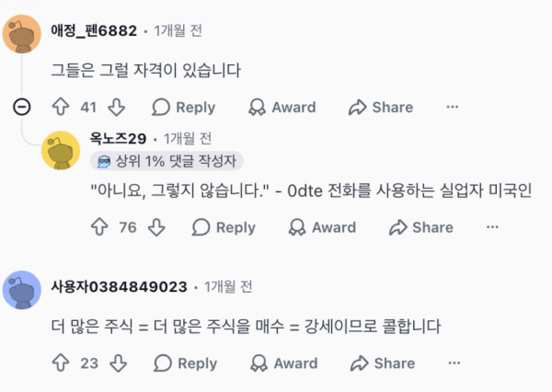Share 옥노즈29's reply

click(421, 227)
